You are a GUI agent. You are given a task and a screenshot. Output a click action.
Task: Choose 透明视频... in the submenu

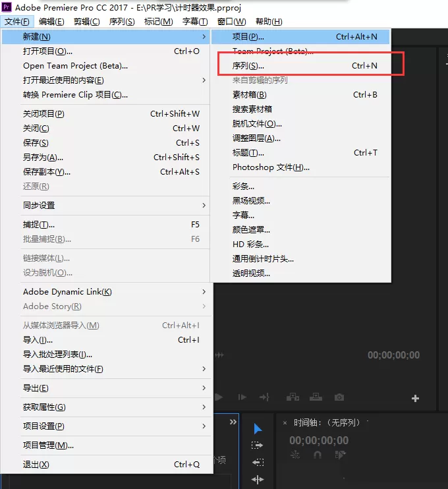coord(300,273)
